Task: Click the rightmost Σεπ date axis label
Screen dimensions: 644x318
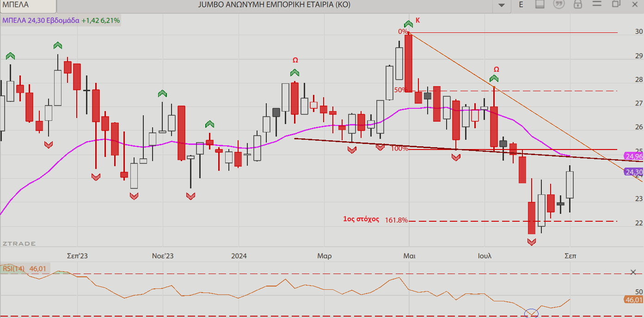Action: click(570, 256)
